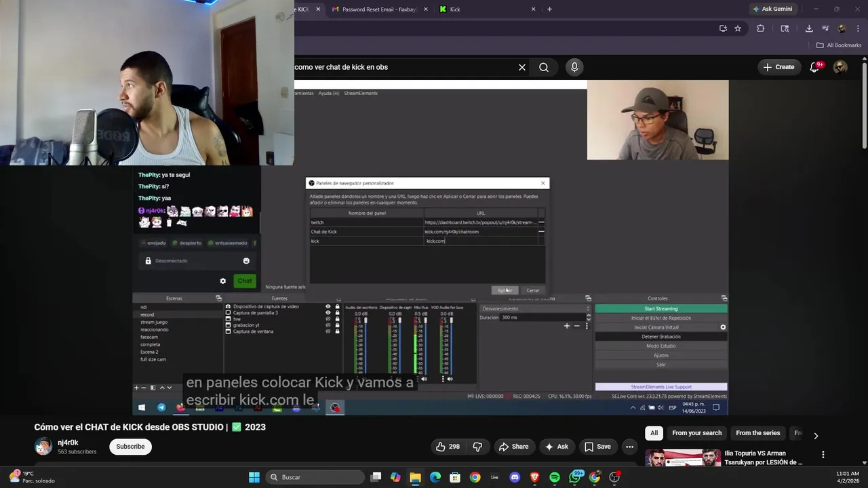868x488 pixels.
Task: Pop out the Escenas dock panel
Action: 218,298
